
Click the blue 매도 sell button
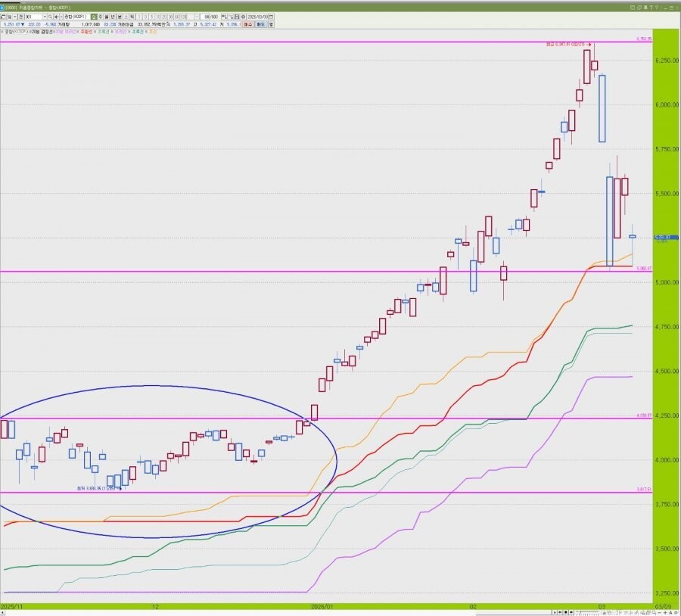coord(260,24)
